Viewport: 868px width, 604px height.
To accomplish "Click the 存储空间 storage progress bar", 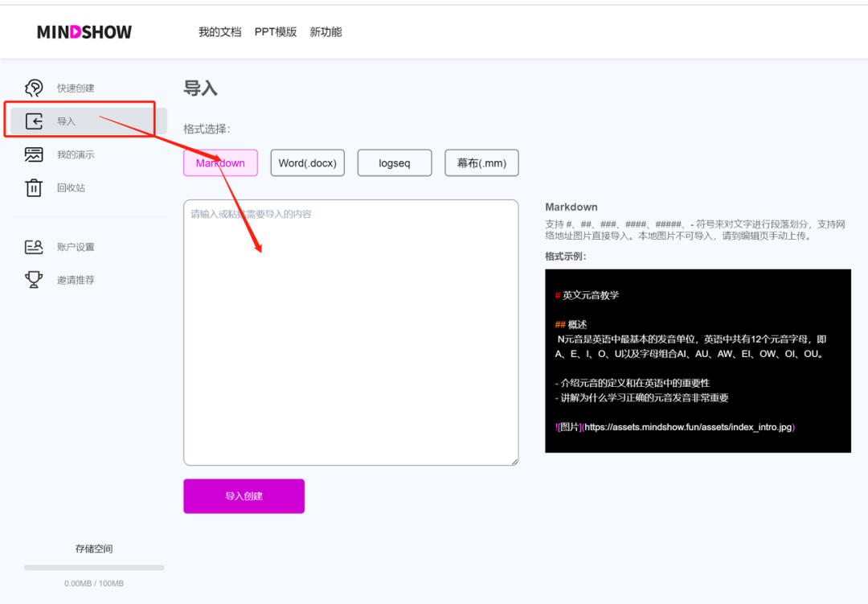I will click(x=94, y=568).
